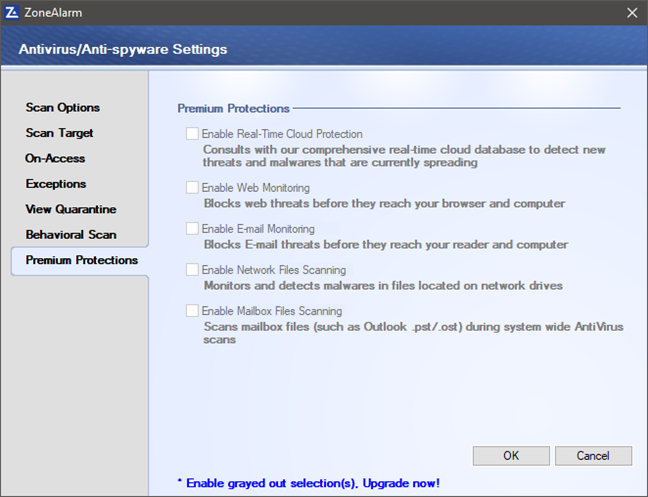Toggle Enable Web Monitoring checkbox
Image resolution: width=648 pixels, height=497 pixels.
192,187
